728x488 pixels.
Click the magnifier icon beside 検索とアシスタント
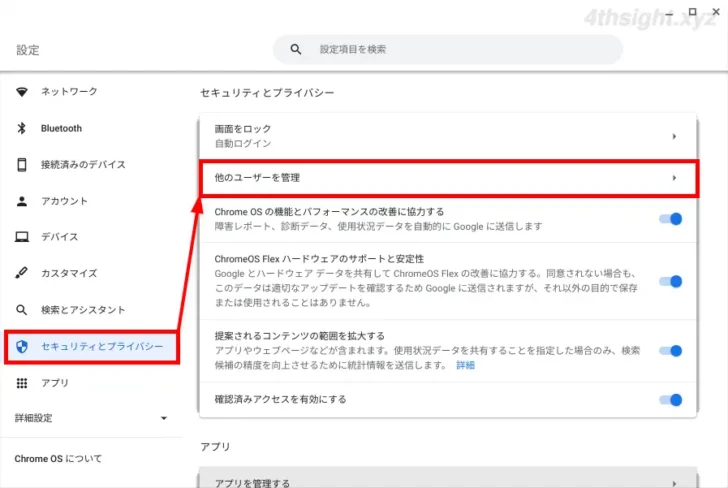(x=21, y=310)
